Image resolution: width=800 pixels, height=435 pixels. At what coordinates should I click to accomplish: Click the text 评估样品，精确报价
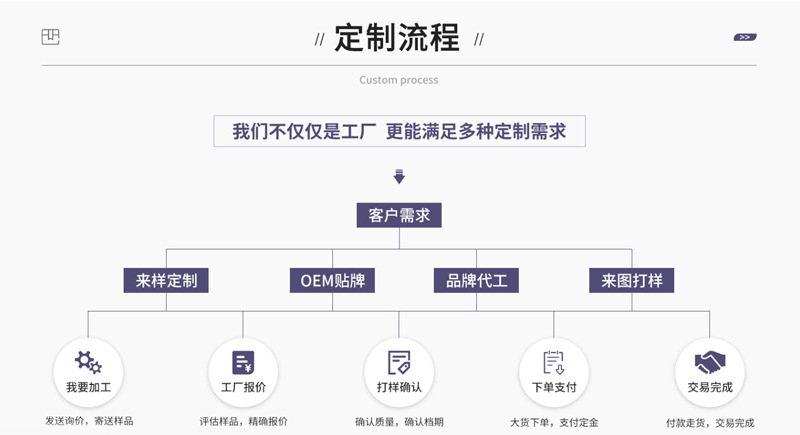click(x=243, y=421)
